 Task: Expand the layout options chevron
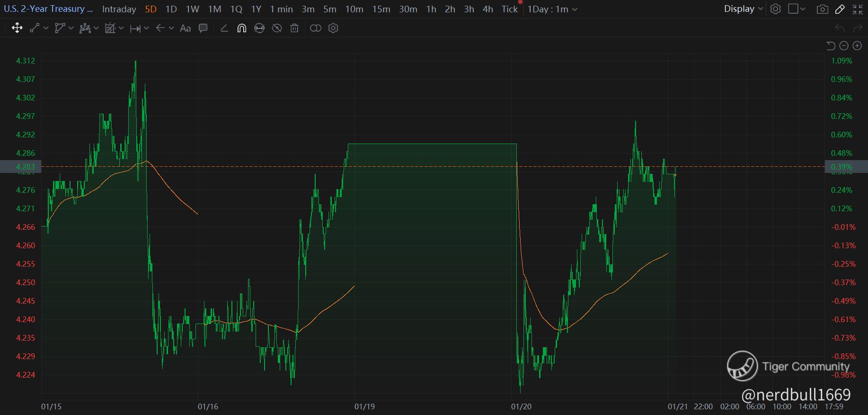pyautogui.click(x=803, y=9)
